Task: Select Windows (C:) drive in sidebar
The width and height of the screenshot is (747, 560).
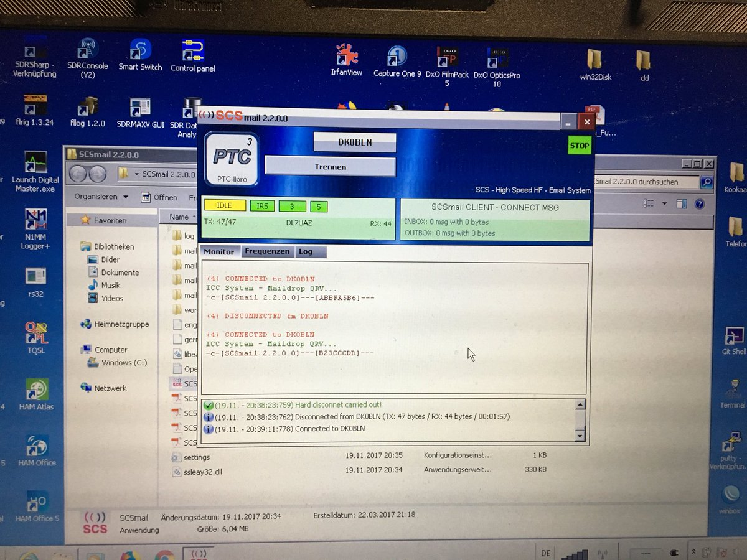Action: coord(118,363)
